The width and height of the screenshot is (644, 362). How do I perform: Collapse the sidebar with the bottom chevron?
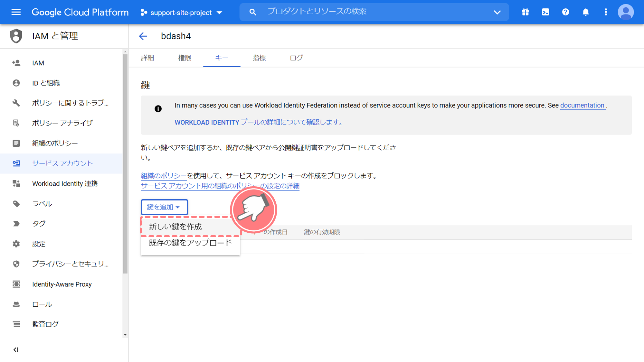[x=16, y=349]
